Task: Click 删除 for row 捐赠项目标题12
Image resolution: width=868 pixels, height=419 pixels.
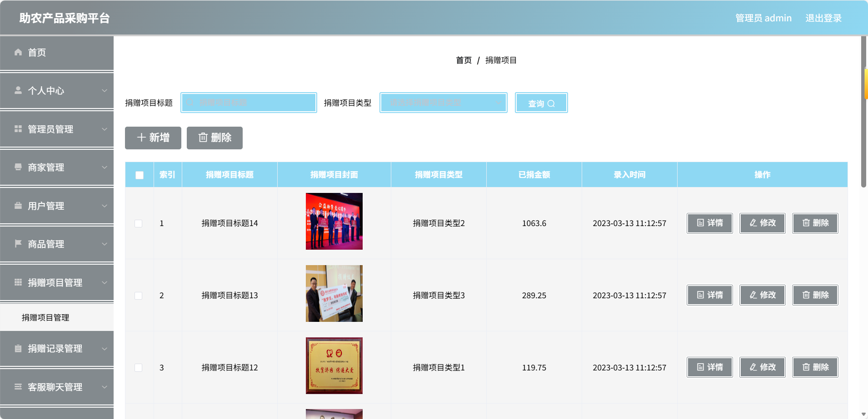Action: 815,367
